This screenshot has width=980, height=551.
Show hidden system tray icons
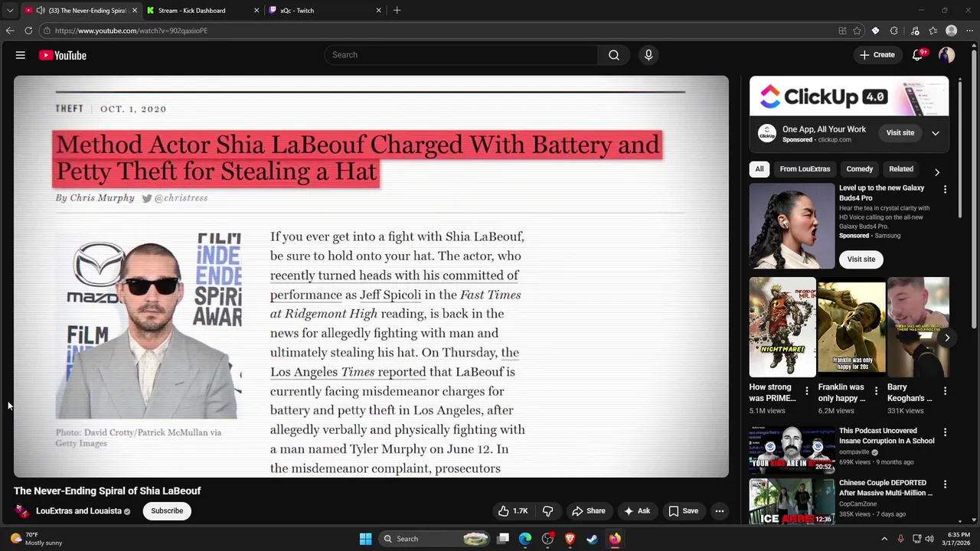click(x=884, y=539)
